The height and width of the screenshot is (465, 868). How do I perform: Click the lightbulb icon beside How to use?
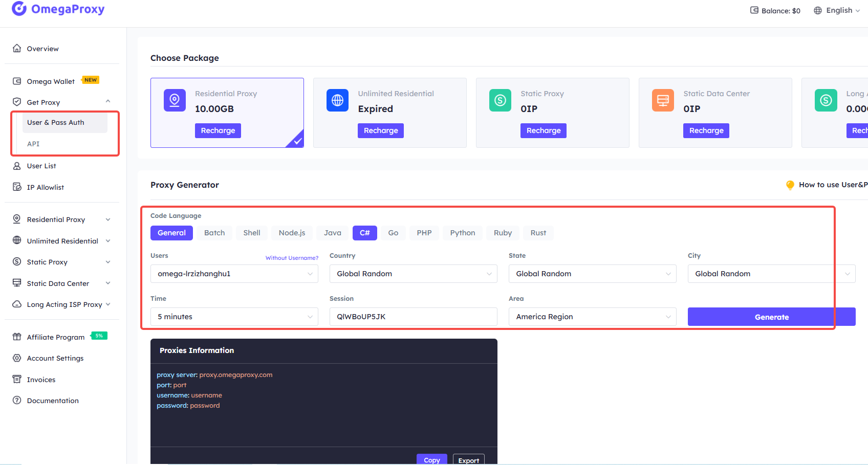[790, 185]
